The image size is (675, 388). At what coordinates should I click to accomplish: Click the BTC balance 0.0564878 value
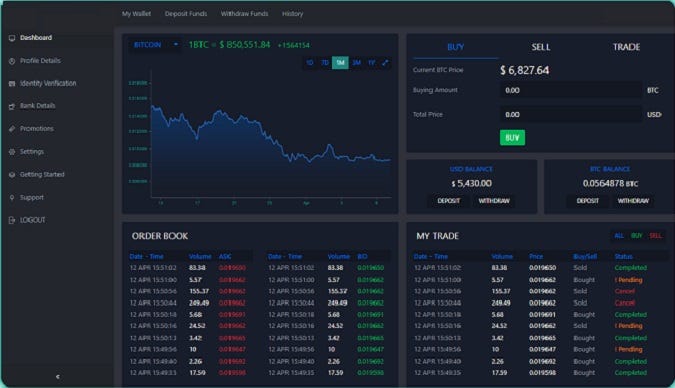(610, 183)
